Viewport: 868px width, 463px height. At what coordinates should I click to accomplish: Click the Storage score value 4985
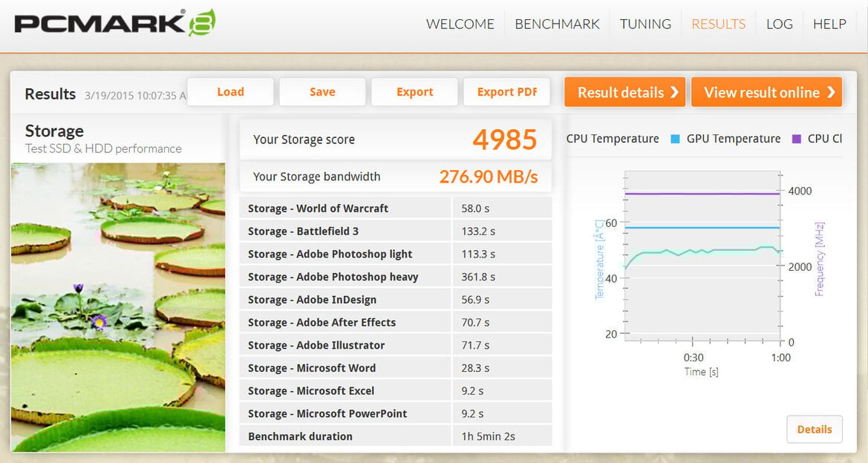(505, 139)
